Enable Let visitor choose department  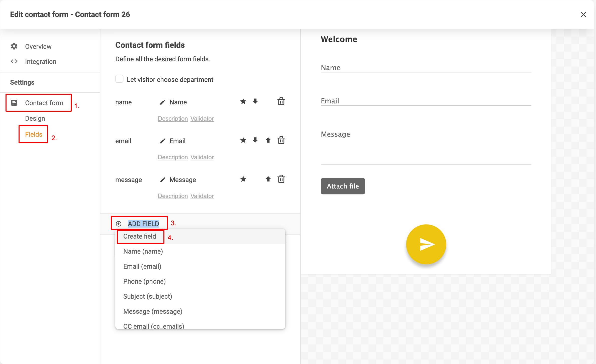119,79
